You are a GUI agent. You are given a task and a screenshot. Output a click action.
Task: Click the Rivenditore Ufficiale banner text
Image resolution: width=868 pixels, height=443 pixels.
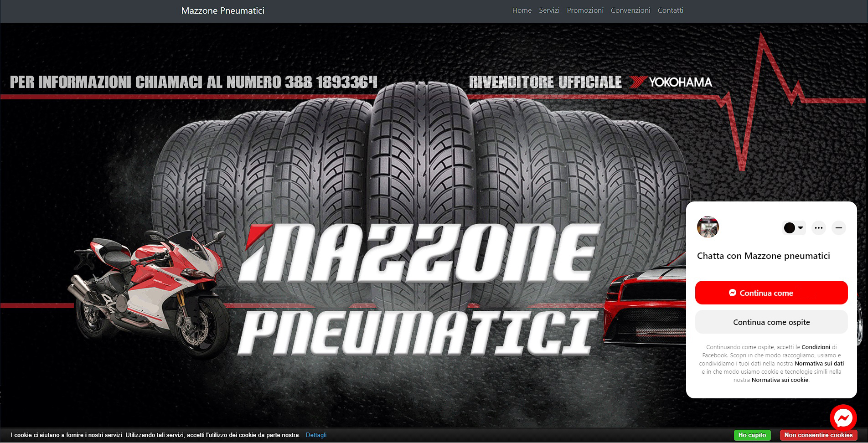click(545, 82)
